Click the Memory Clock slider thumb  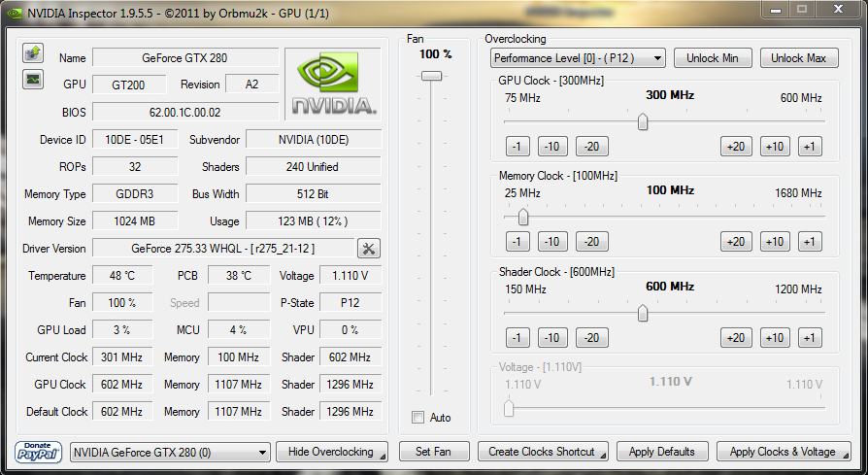(523, 217)
